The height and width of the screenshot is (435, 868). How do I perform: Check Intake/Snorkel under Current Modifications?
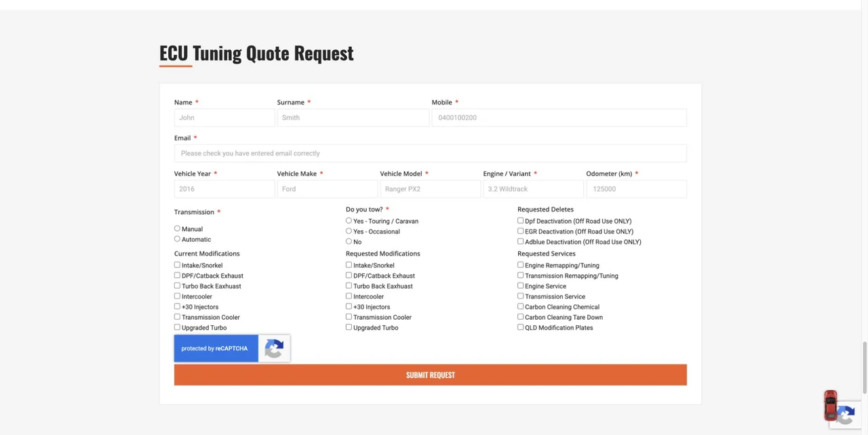pos(177,265)
